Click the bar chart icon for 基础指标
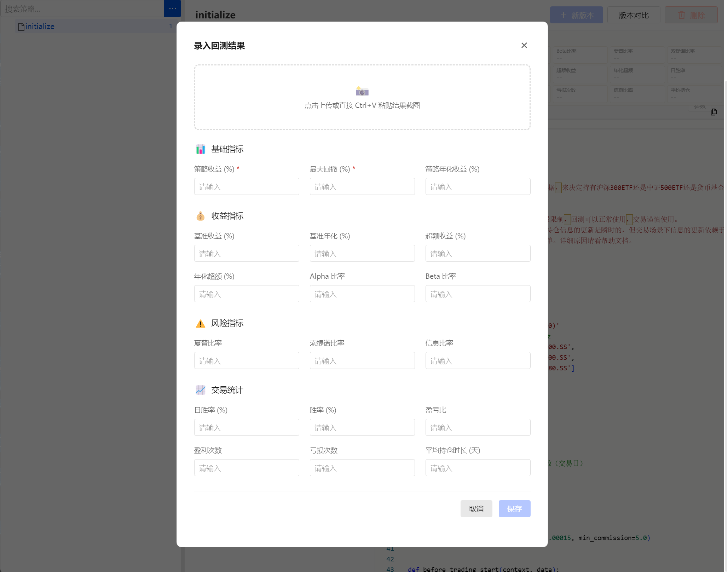The width and height of the screenshot is (728, 572). tap(200, 149)
